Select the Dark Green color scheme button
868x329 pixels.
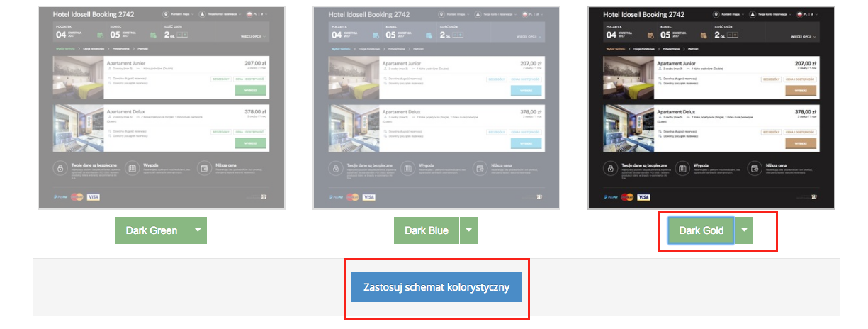[x=152, y=230]
